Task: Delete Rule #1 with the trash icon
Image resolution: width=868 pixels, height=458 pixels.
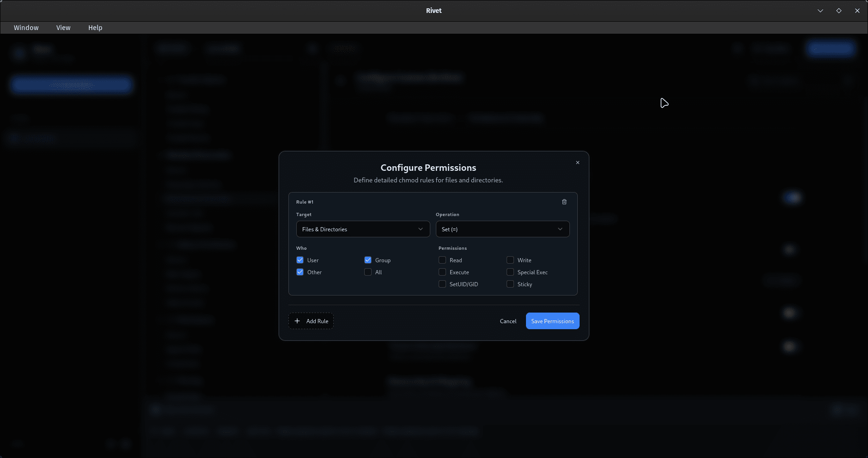Action: coord(564,202)
